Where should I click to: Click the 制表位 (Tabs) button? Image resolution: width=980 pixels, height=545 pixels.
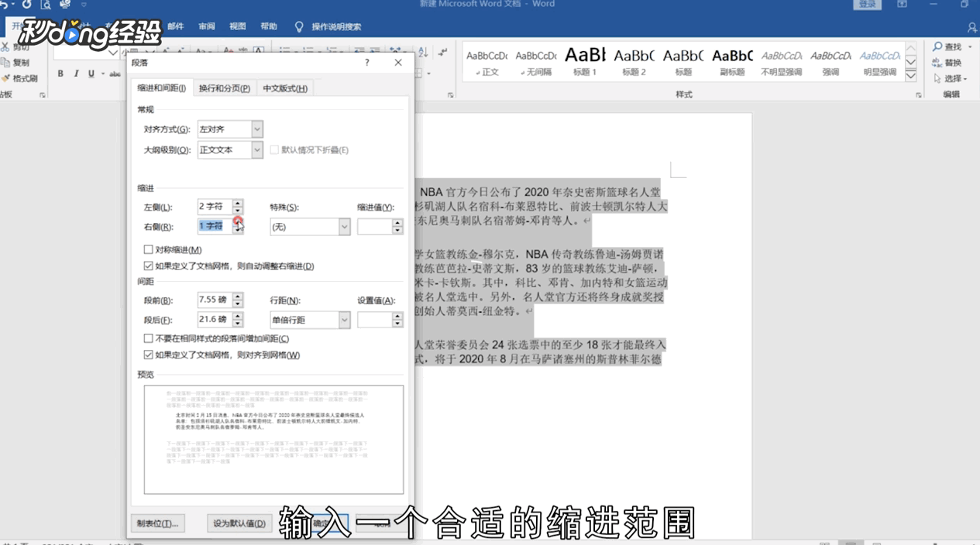[157, 523]
